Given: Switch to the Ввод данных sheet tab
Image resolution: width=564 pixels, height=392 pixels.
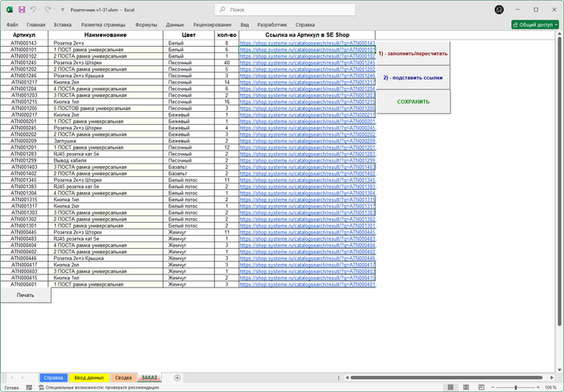Looking at the screenshot, I should click(89, 377).
